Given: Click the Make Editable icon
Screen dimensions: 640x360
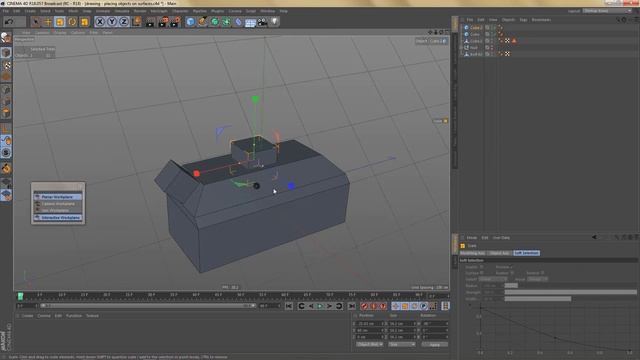Looking at the screenshot, I should click(x=6, y=38).
